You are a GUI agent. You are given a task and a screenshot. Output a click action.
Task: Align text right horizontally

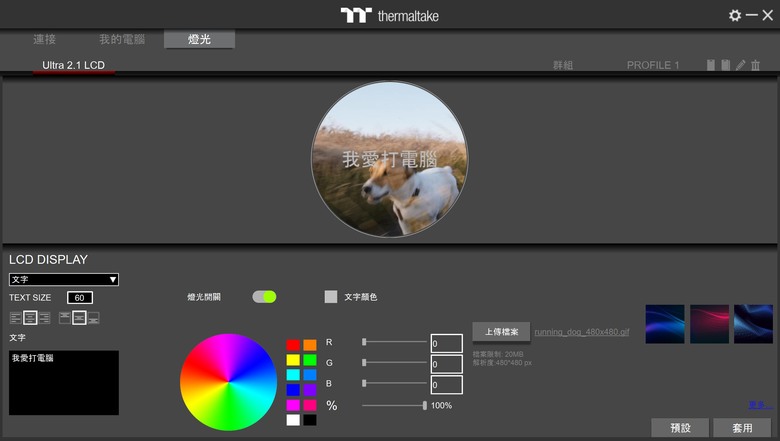pos(45,318)
